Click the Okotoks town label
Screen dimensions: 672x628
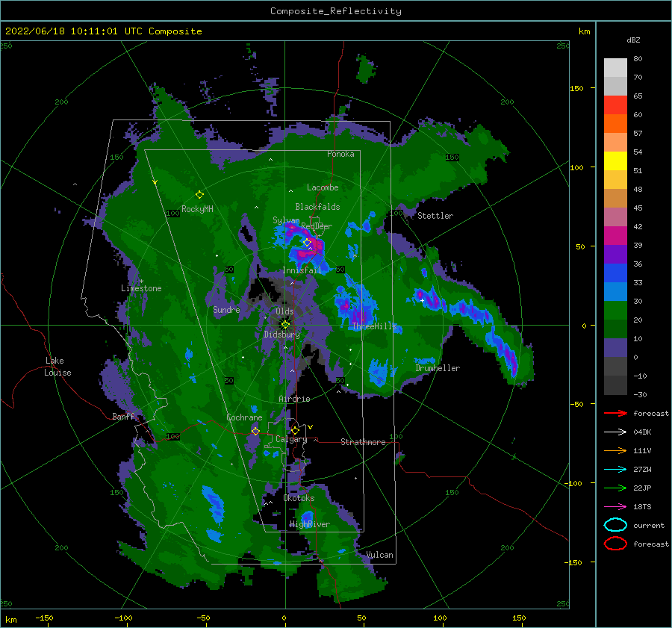click(x=299, y=498)
